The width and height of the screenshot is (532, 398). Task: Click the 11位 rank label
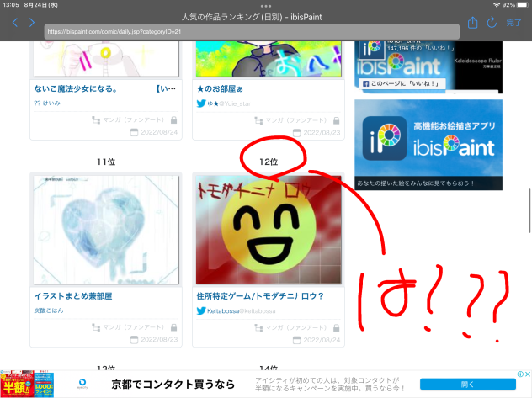pyautogui.click(x=106, y=162)
